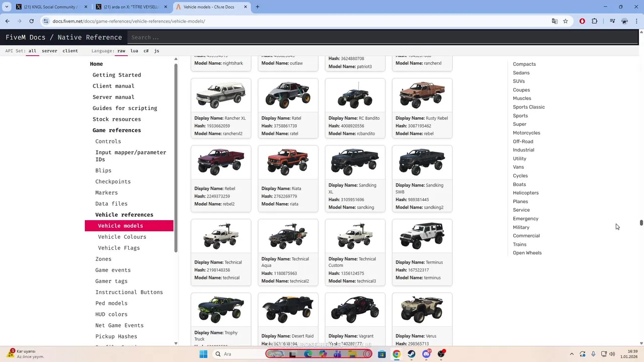The height and width of the screenshot is (362, 644).
Task: Click the browser address bar URL
Action: (x=129, y=21)
